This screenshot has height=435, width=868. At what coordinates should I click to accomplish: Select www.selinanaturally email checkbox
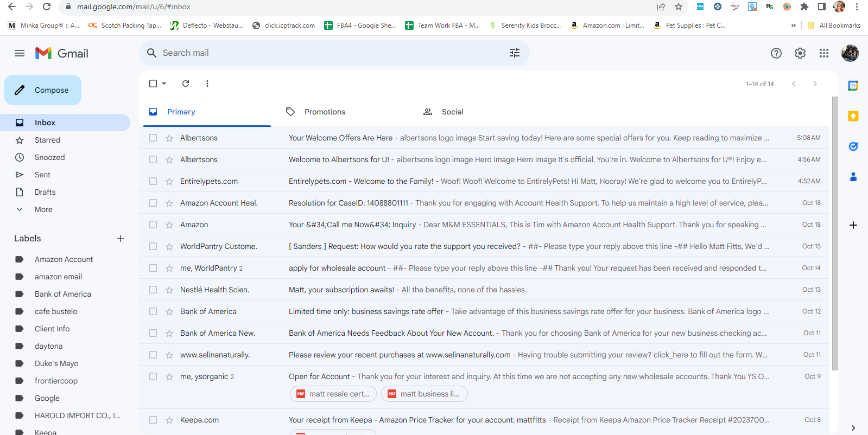pyautogui.click(x=153, y=355)
